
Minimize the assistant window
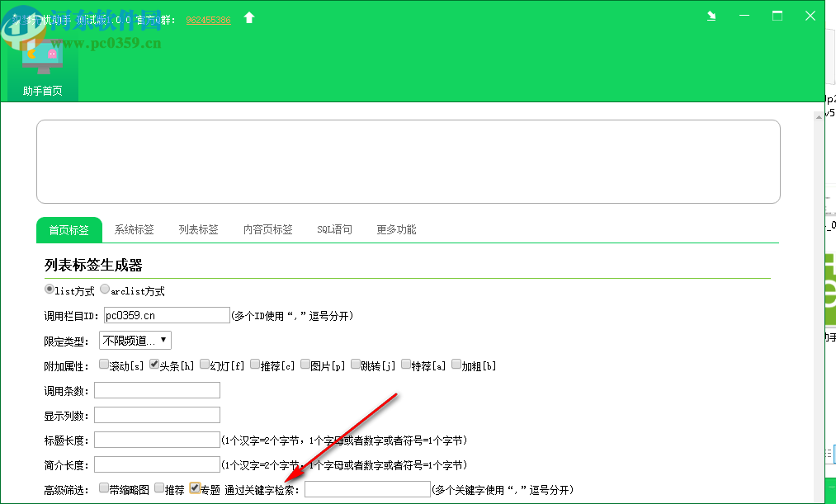coord(744,16)
